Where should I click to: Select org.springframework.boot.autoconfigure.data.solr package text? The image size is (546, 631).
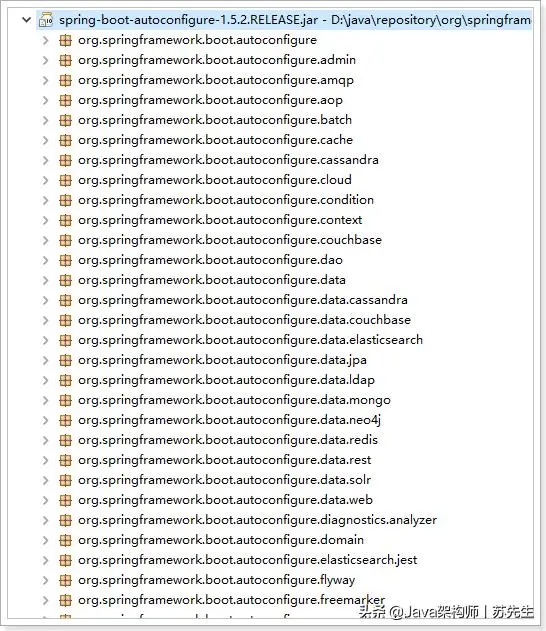click(225, 480)
